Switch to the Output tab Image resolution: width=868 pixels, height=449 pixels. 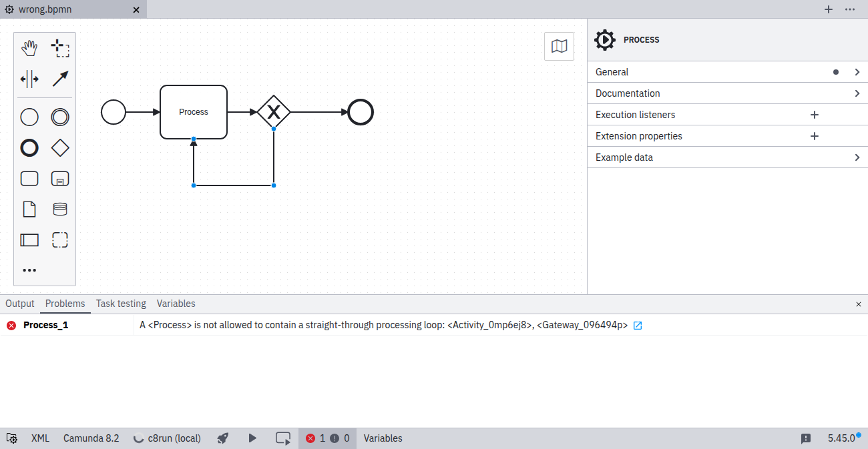[19, 304]
